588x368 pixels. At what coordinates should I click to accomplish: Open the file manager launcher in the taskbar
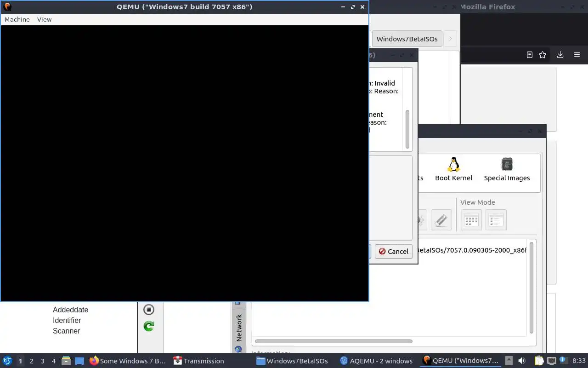(x=66, y=361)
